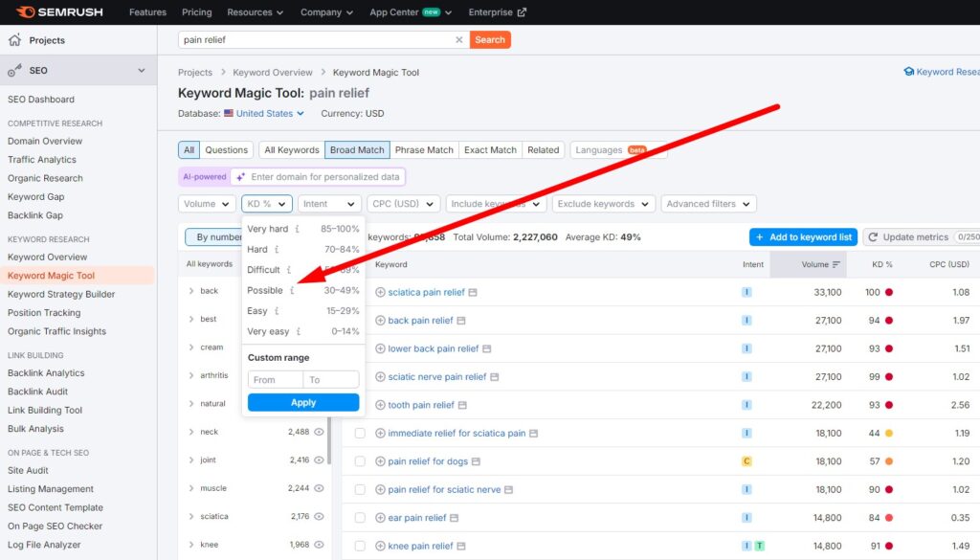The image size is (980, 560).
Task: Toggle eye icon for sciatica group
Action: click(x=319, y=516)
